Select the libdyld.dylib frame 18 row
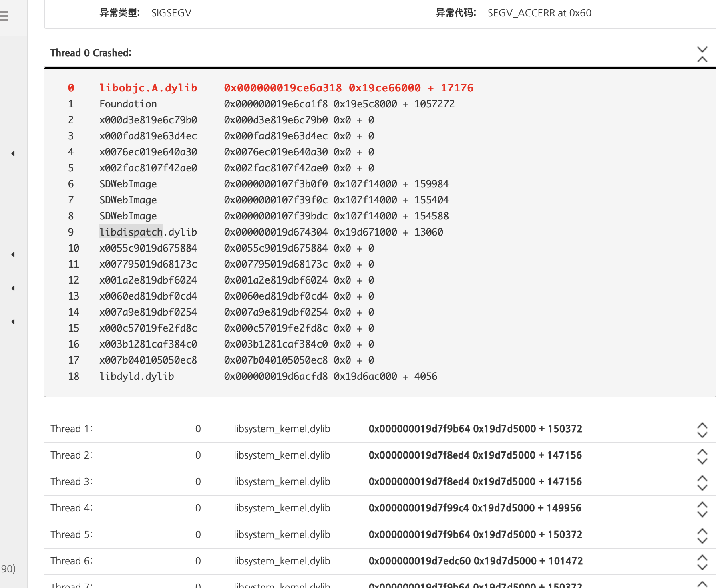The image size is (716, 588). pyautogui.click(x=138, y=376)
